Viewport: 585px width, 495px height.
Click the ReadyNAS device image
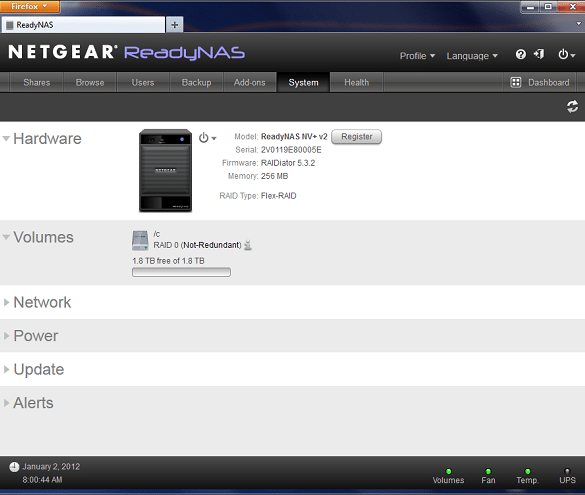pyautogui.click(x=165, y=170)
